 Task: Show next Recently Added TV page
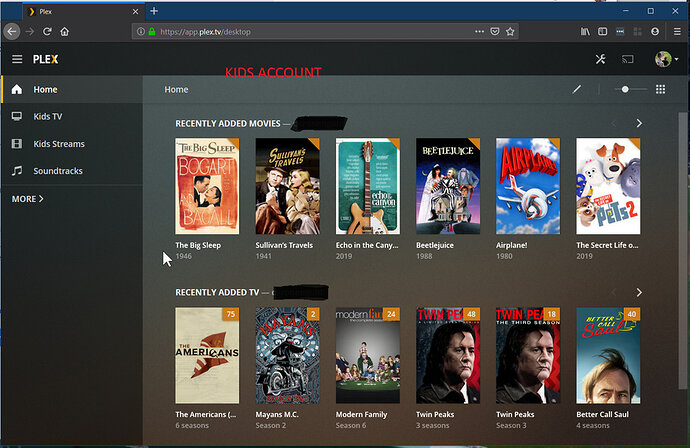639,293
